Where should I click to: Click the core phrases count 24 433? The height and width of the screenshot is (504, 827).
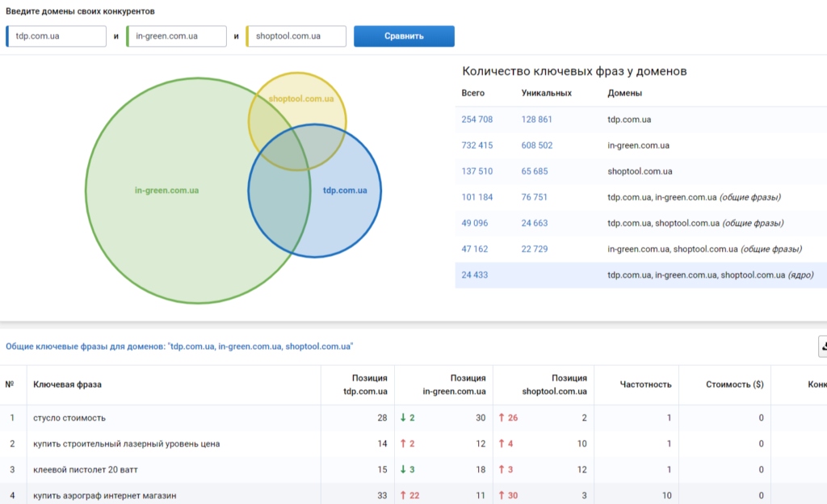click(x=476, y=275)
